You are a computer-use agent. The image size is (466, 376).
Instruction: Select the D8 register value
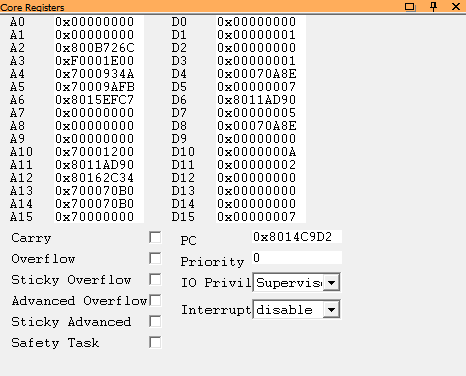click(x=261, y=126)
